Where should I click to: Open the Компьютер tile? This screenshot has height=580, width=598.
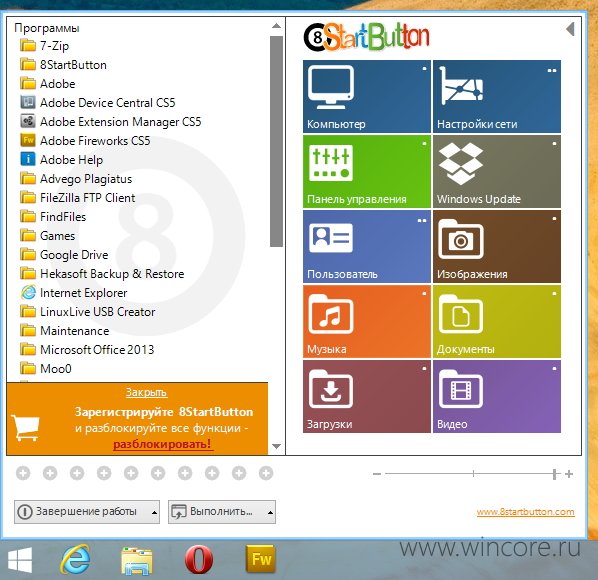367,96
